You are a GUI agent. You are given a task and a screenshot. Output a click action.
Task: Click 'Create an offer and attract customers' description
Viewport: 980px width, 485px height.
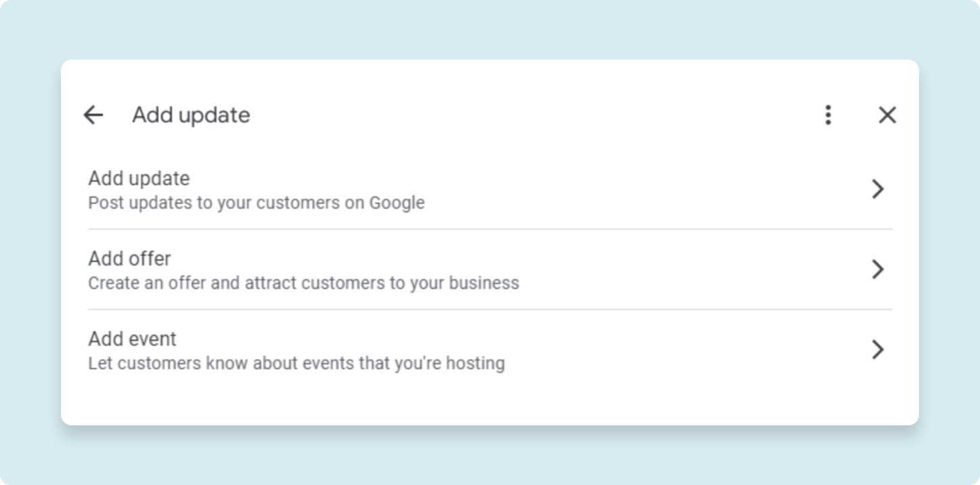pos(304,282)
